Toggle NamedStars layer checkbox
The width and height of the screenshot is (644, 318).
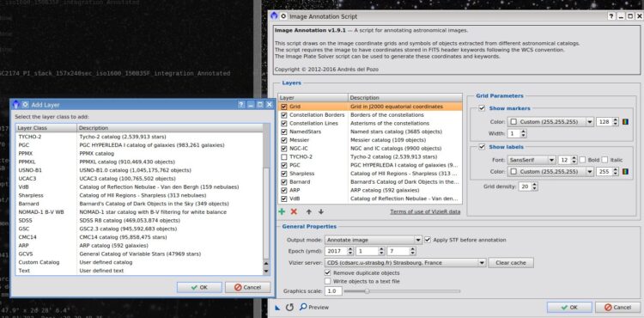tap(284, 131)
